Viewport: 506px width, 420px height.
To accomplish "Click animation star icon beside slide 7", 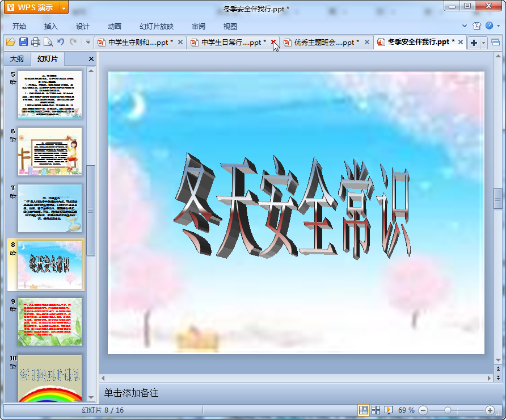I will pos(13,196).
